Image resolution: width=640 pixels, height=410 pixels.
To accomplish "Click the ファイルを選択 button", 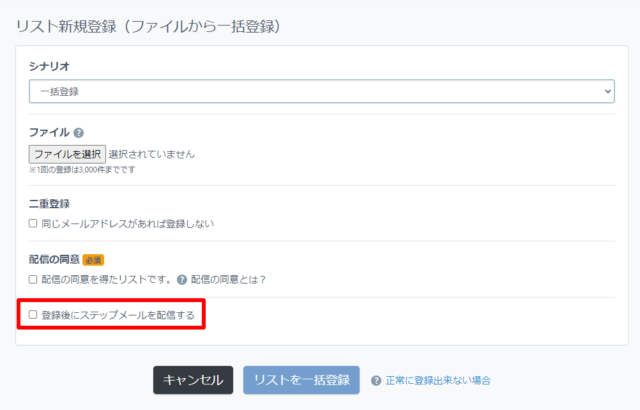I will [67, 154].
